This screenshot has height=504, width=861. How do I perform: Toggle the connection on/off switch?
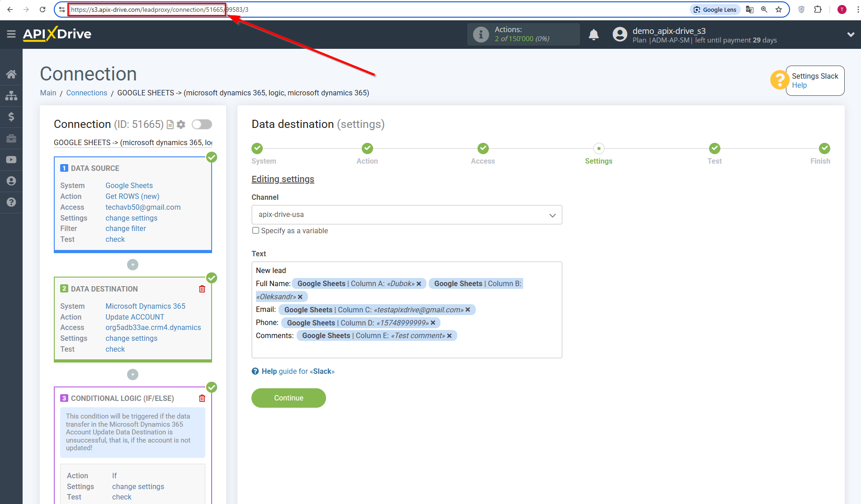202,124
